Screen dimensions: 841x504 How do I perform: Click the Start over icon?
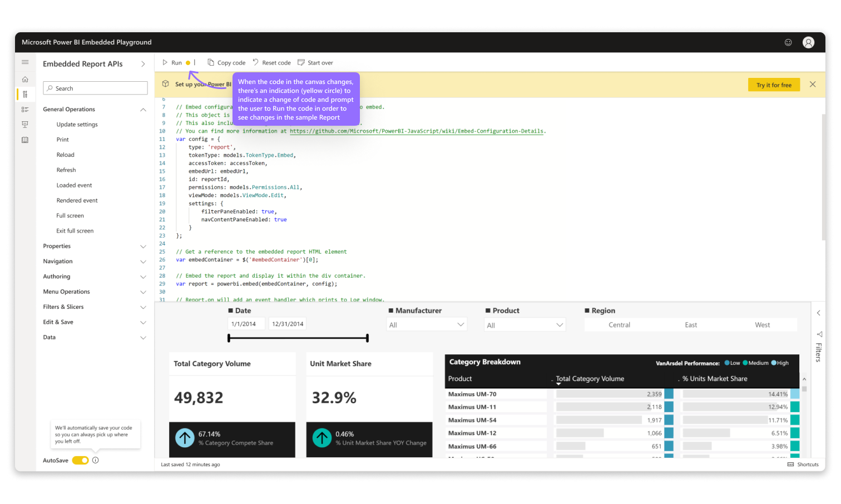point(301,62)
